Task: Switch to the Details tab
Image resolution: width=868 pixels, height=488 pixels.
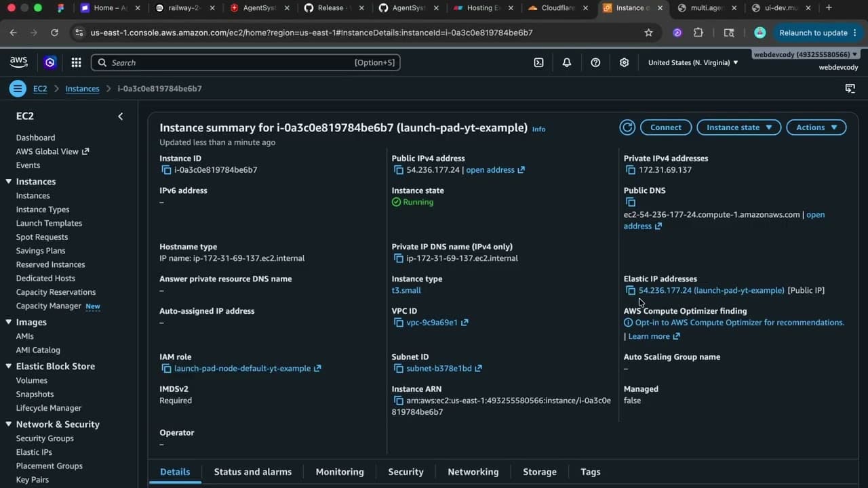Action: [x=175, y=472]
